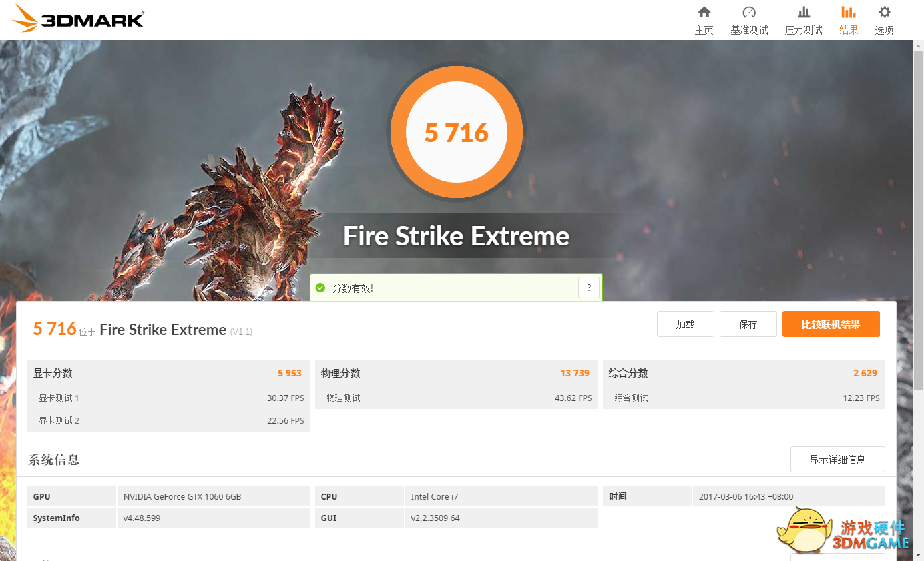Screen dimensions: 924x561
Task: Click the 22.56 FPS value
Action: (286, 421)
